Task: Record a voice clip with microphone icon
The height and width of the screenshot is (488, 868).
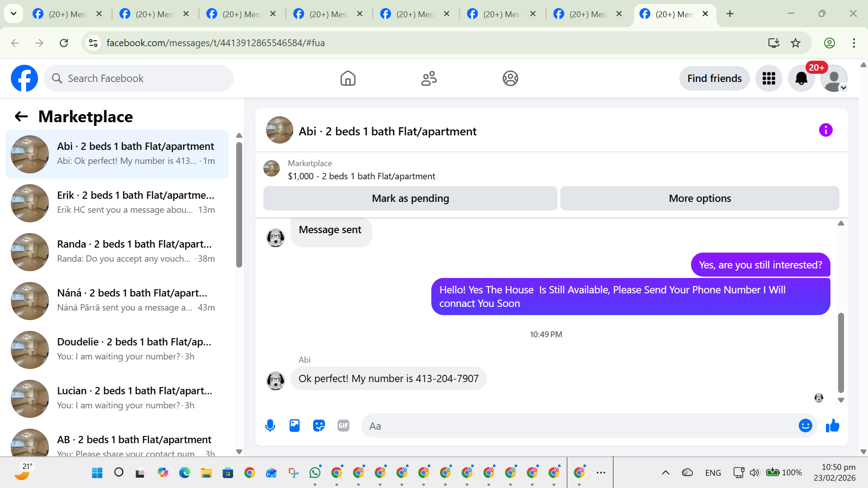Action: tap(270, 426)
